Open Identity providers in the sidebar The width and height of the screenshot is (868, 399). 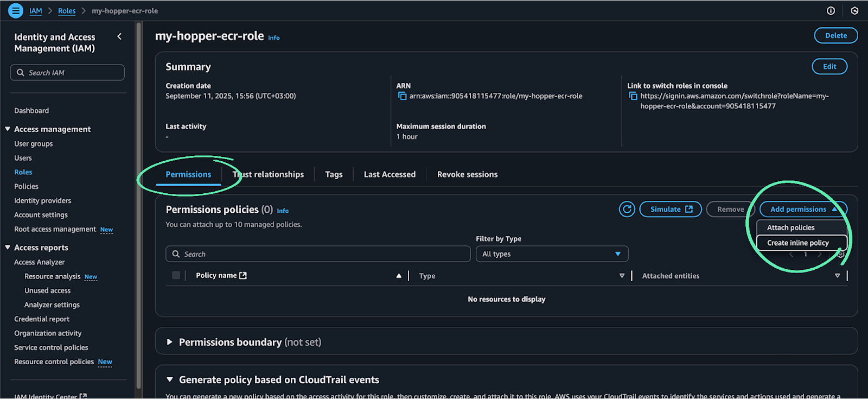point(43,201)
